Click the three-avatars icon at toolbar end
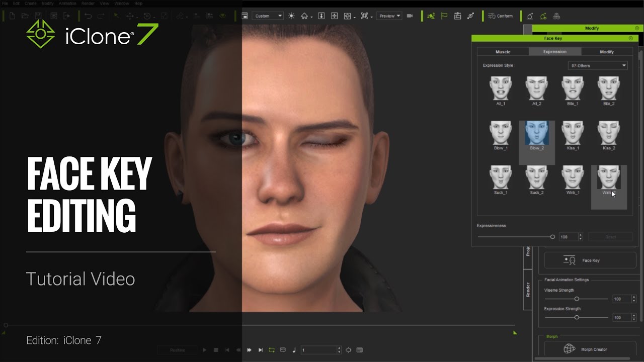Screen dimensions: 644x362 556,16
